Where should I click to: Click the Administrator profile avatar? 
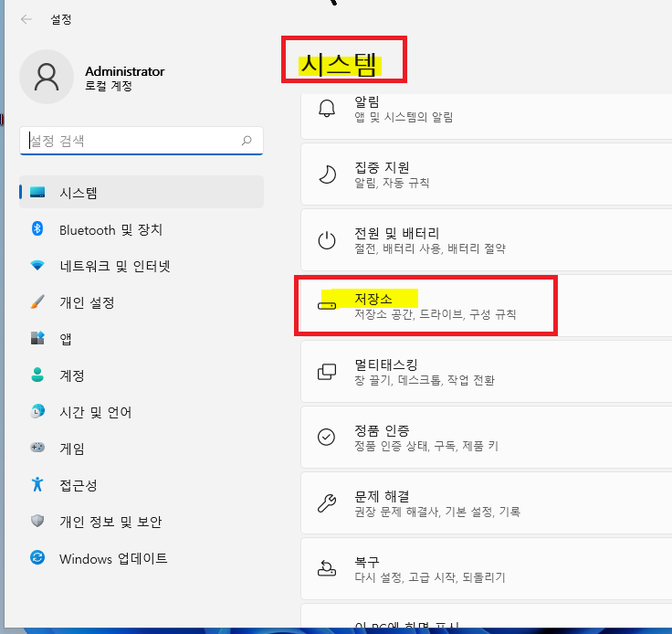click(x=47, y=77)
